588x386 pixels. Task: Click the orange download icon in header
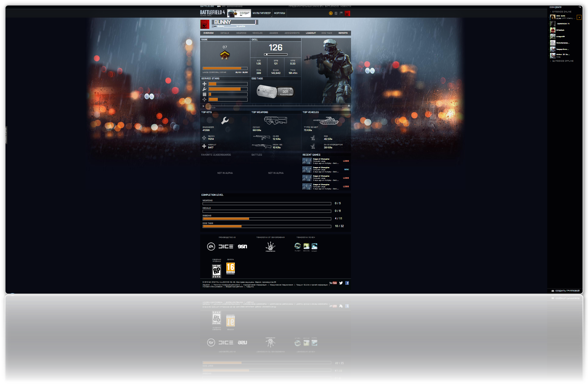coord(331,13)
